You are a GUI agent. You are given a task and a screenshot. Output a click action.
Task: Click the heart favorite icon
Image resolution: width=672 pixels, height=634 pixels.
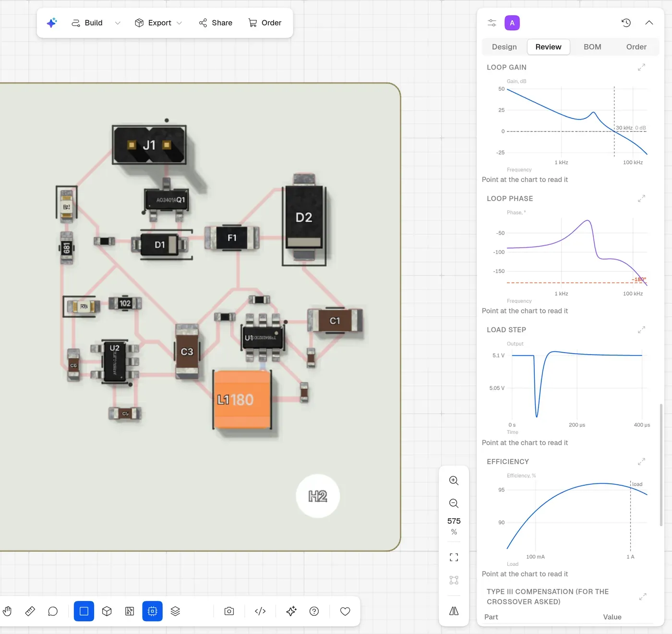point(345,611)
